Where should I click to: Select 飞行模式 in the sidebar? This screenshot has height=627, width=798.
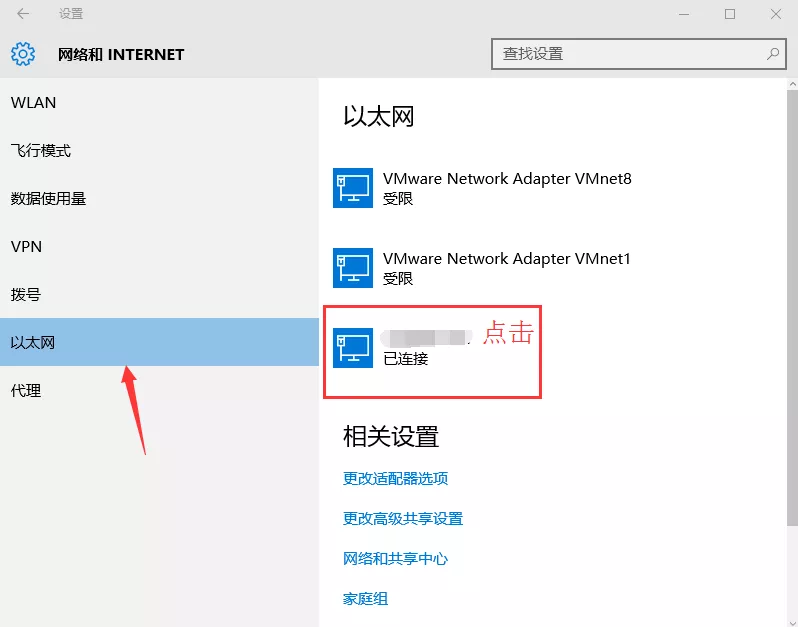(41, 151)
